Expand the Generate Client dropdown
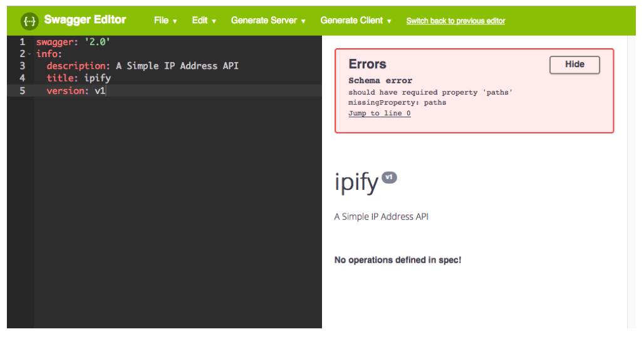Screen dimensions: 644x344 click(x=355, y=21)
